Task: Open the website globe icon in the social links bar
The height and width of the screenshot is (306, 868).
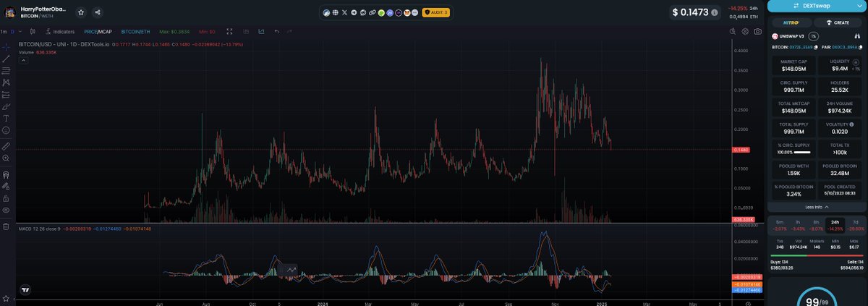Action: 336,12
